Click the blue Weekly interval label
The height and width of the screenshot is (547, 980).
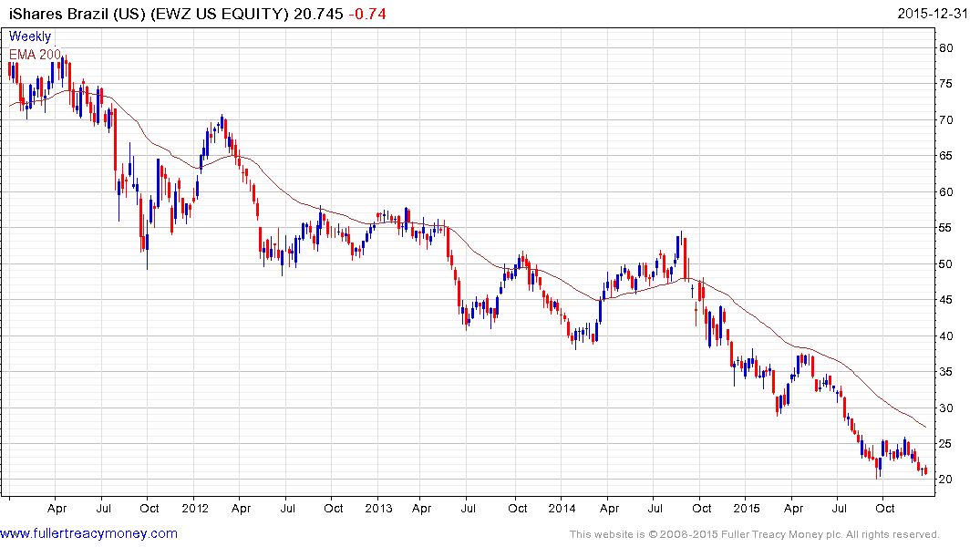pyautogui.click(x=29, y=36)
